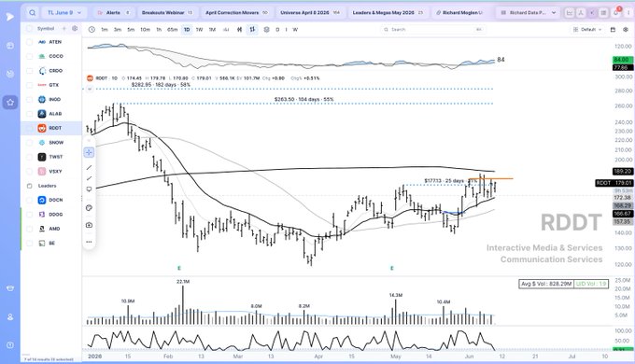Pick the trend line drawing tool

point(89,168)
